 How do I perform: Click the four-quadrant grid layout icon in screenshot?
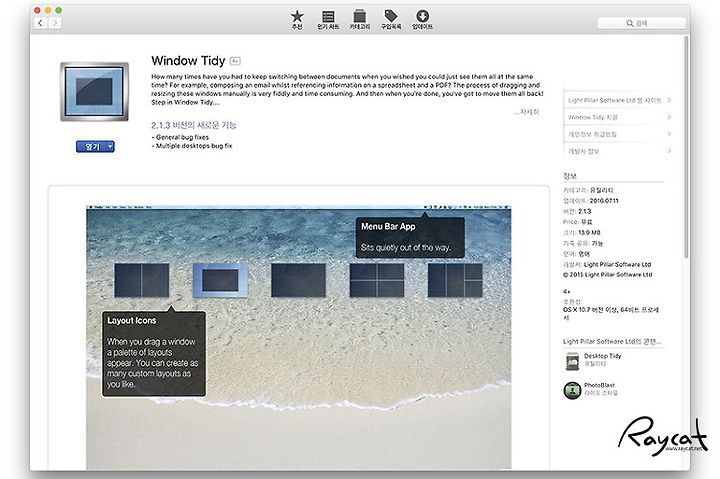coord(377,280)
